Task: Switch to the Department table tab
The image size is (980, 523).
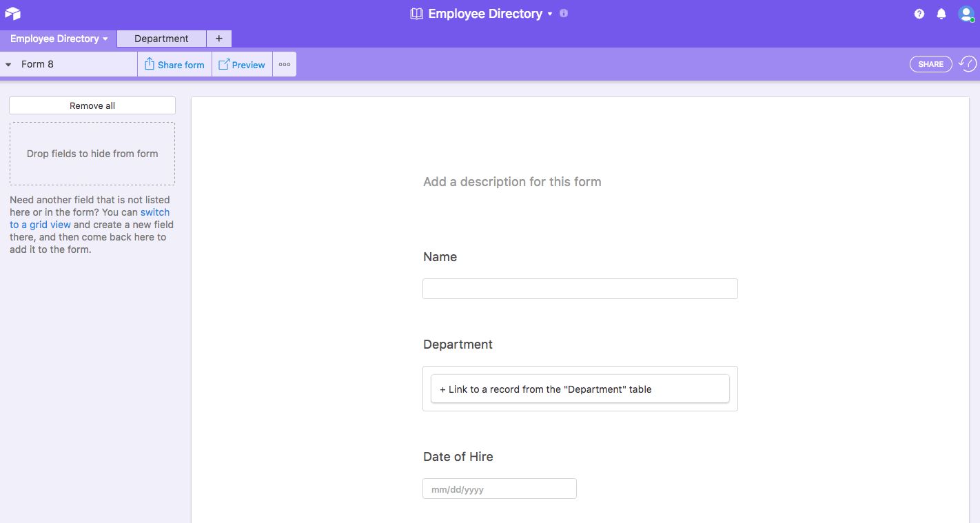Action: 161,39
